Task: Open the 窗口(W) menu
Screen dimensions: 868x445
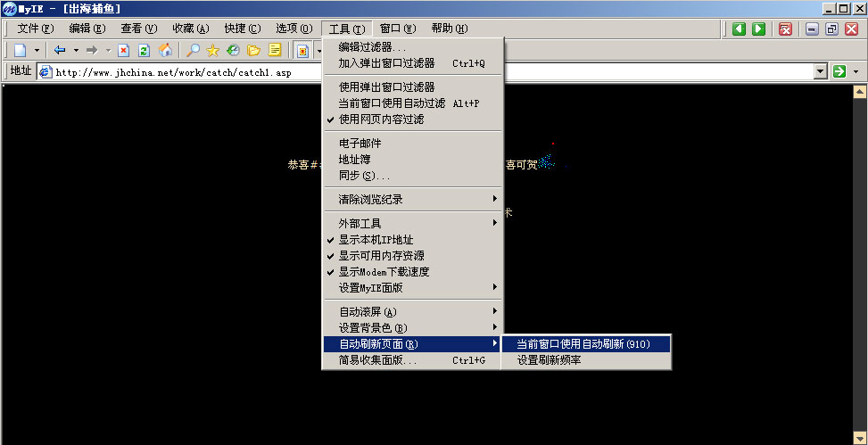Action: tap(398, 29)
